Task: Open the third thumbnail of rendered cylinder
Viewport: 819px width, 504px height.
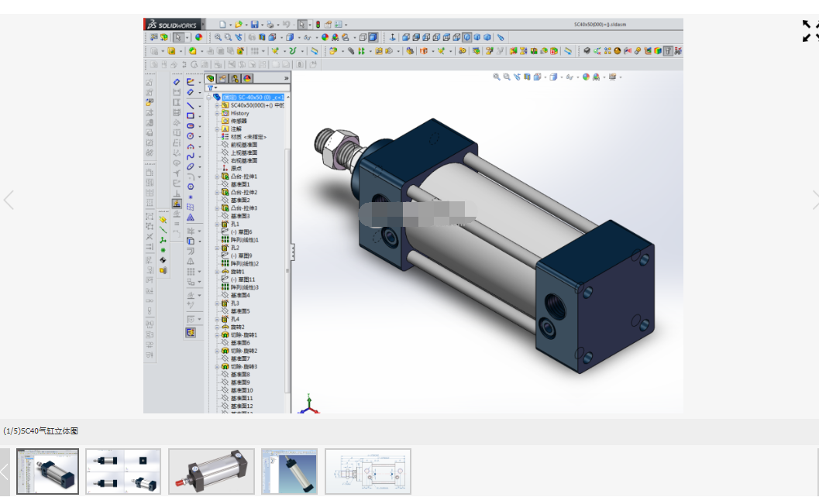Action: coord(212,471)
